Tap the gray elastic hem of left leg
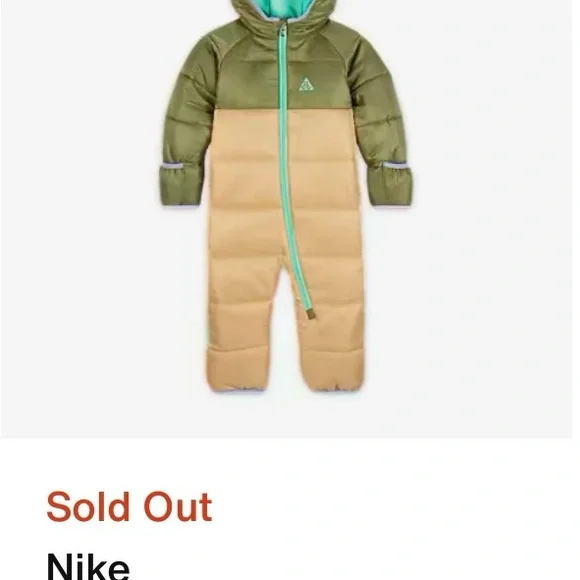Screen dimensions: 580x580 pos(239,388)
